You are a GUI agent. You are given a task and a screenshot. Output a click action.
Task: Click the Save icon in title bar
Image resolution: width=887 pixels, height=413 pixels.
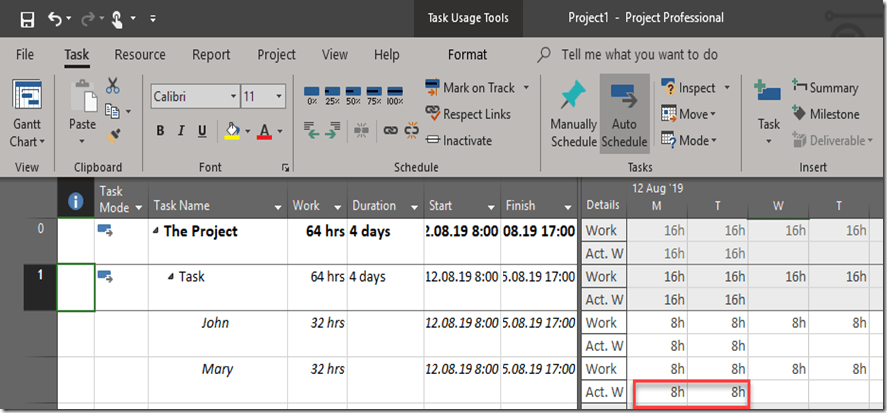(26, 18)
